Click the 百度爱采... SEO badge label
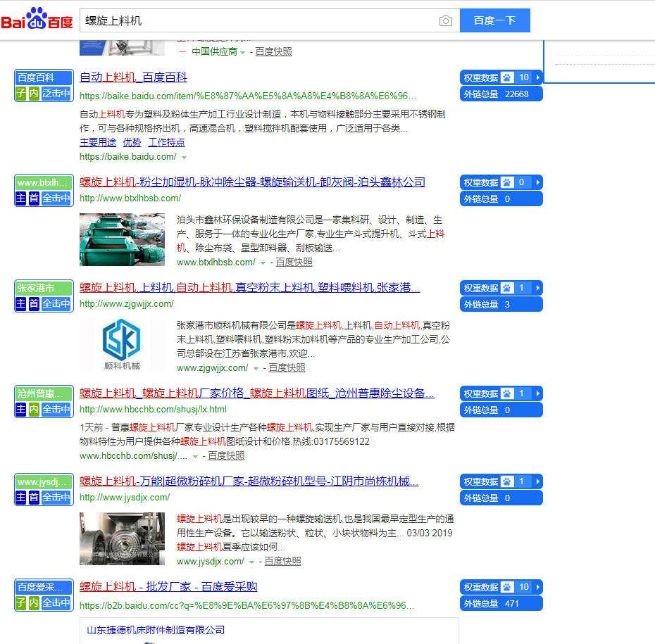Viewport: 655px width, 644px height. pyautogui.click(x=44, y=587)
